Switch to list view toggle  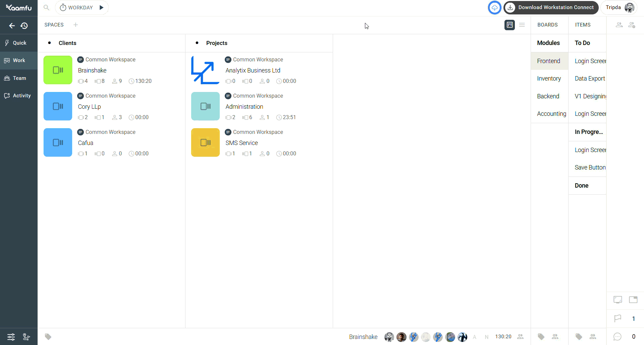(522, 25)
